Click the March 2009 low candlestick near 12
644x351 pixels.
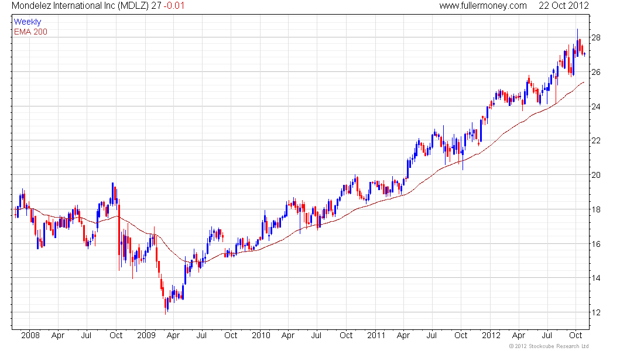[x=166, y=306]
